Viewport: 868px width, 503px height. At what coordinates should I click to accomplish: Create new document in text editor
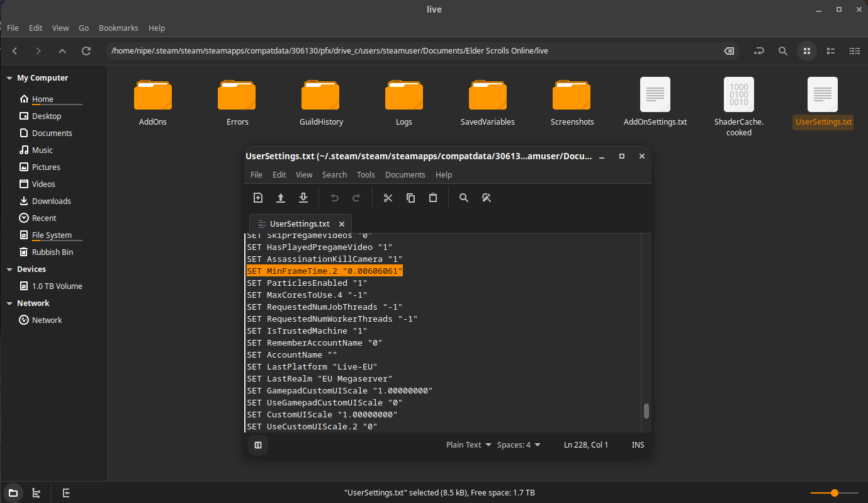coord(258,198)
